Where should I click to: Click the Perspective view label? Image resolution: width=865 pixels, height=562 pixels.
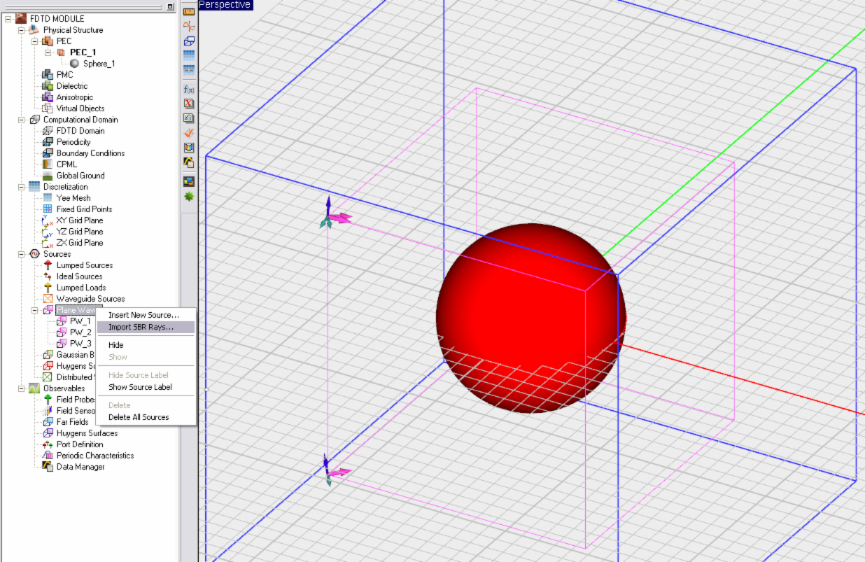[x=226, y=5]
